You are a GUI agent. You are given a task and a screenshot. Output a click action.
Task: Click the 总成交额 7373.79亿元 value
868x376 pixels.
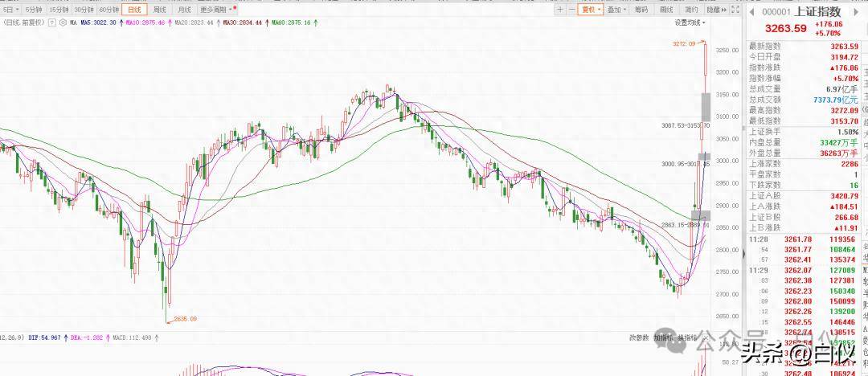coord(836,100)
